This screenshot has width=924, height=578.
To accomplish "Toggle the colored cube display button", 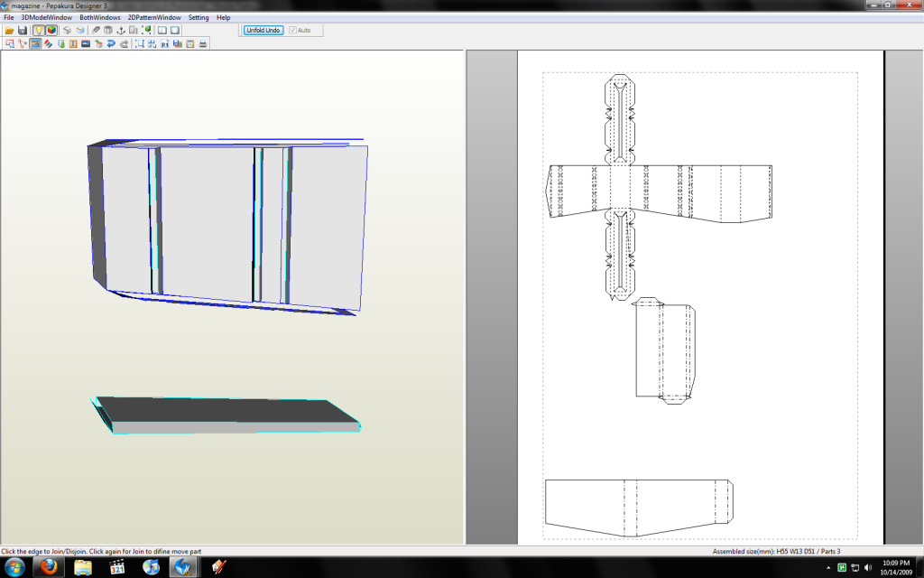I will click(x=51, y=30).
